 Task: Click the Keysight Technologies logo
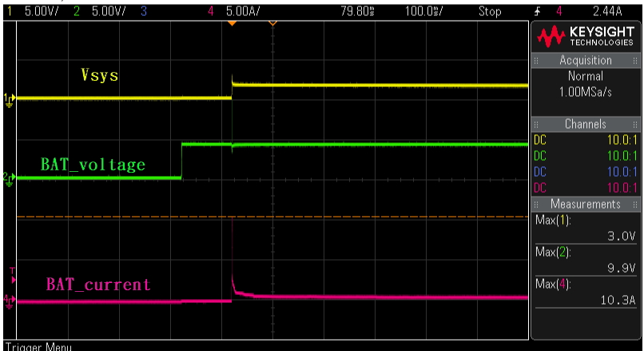point(586,36)
